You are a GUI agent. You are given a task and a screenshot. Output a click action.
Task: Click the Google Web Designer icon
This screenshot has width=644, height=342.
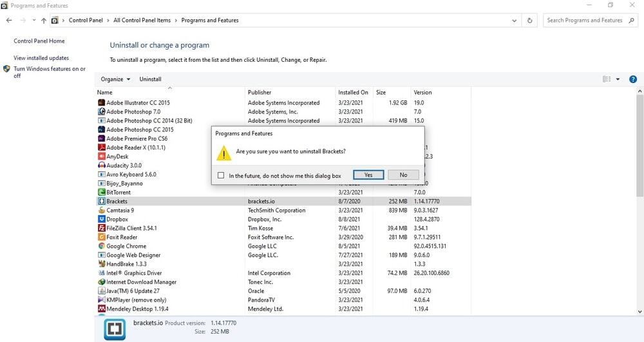click(x=102, y=255)
